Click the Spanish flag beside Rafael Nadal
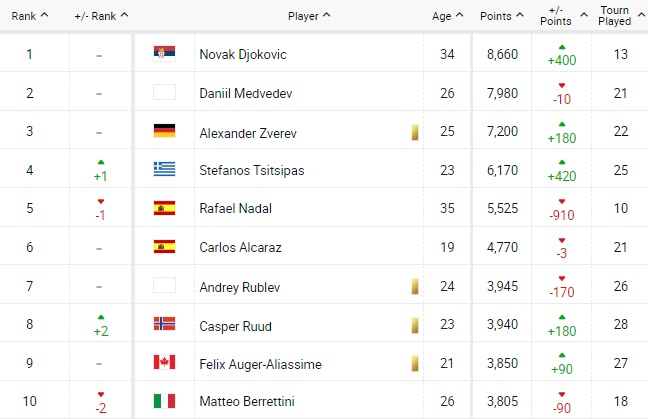 [x=164, y=209]
